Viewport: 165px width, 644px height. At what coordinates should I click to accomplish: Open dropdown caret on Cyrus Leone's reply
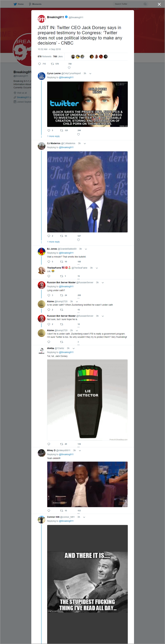pos(90,74)
